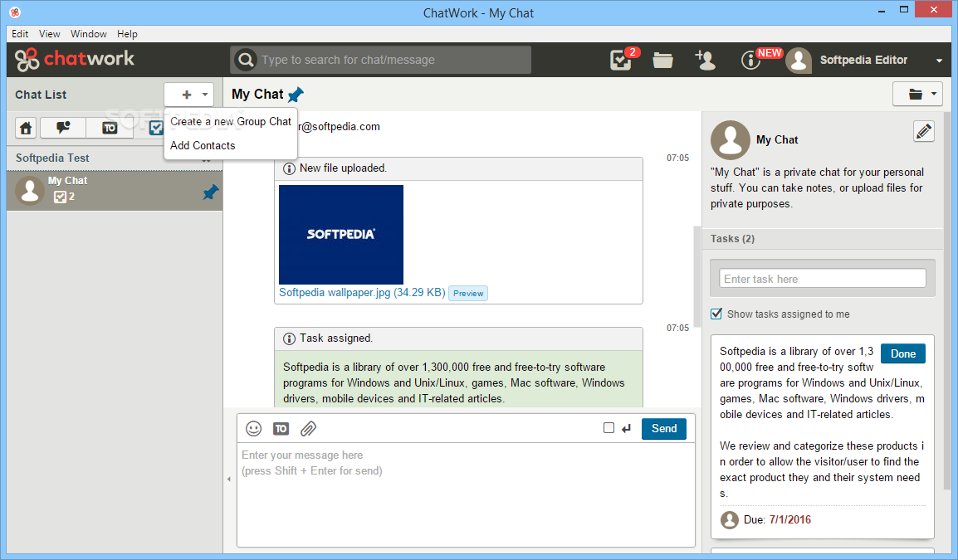Filter chats with tasks icon
The image size is (958, 560).
(156, 128)
